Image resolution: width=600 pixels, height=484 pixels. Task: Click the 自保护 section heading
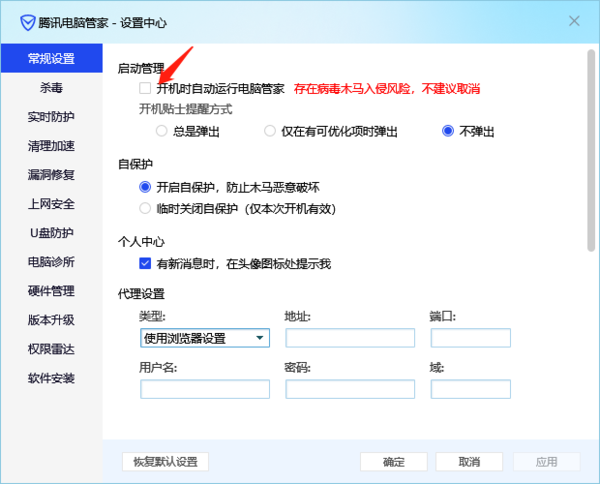click(x=135, y=164)
